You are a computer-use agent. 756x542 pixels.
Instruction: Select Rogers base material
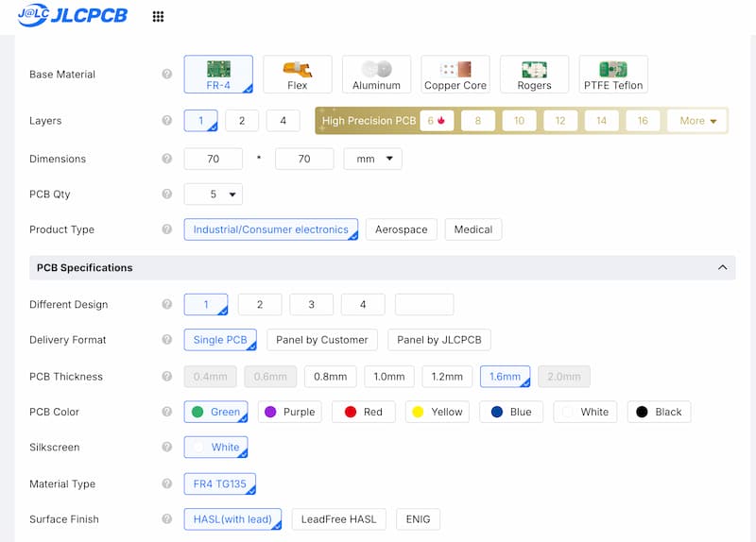pos(534,75)
